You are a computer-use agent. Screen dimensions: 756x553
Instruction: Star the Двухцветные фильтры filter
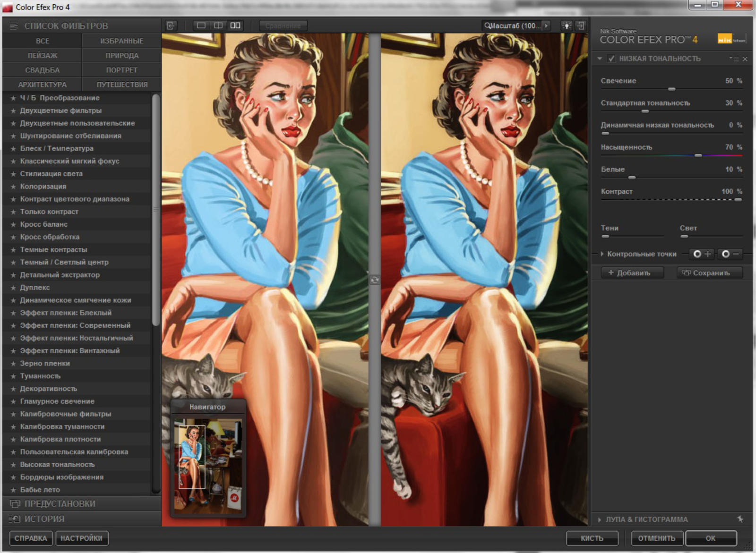pyautogui.click(x=13, y=111)
